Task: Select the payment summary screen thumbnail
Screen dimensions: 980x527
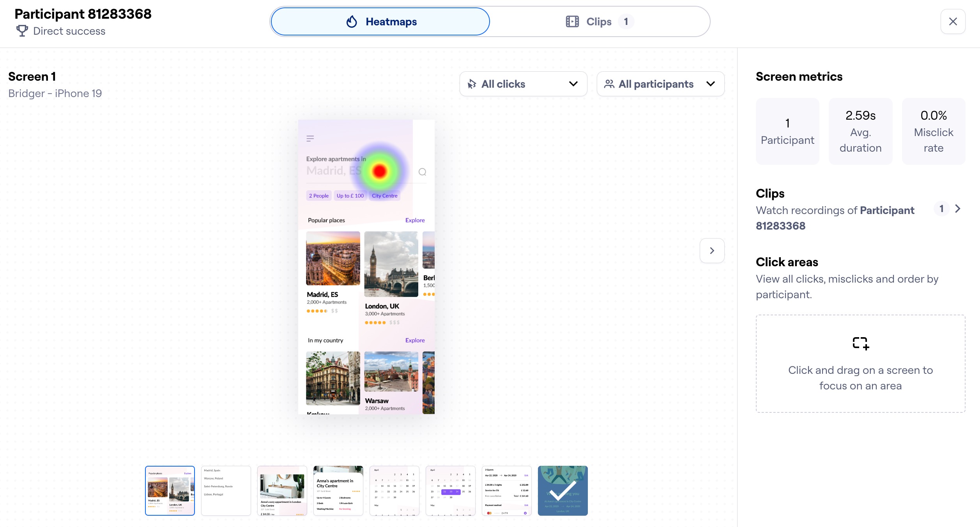Action: pos(507,491)
